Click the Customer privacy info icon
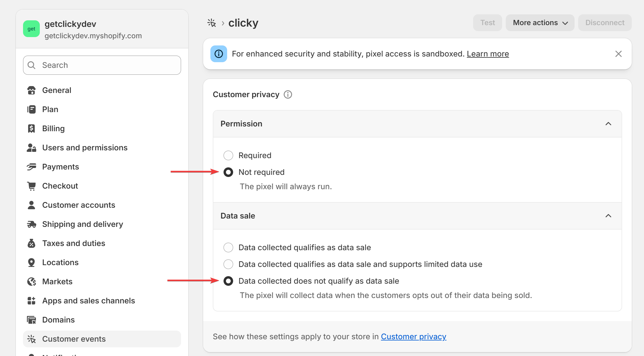 click(288, 94)
